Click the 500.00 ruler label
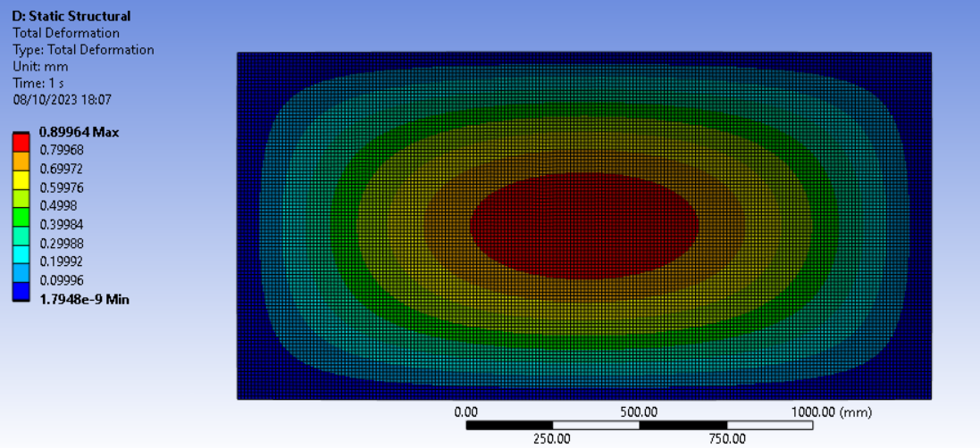The width and height of the screenshot is (980, 448). (x=640, y=411)
